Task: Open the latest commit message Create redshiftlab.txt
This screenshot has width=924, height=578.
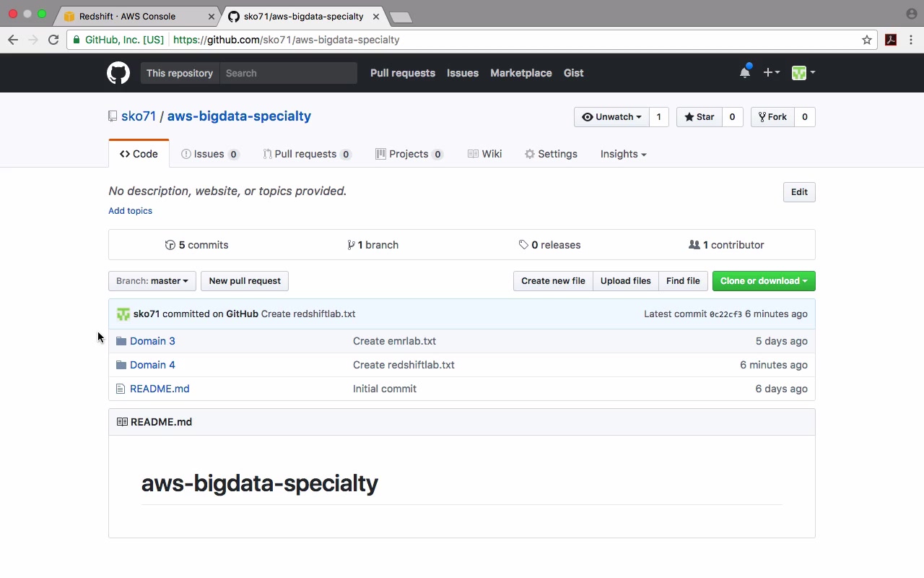Action: coord(308,314)
